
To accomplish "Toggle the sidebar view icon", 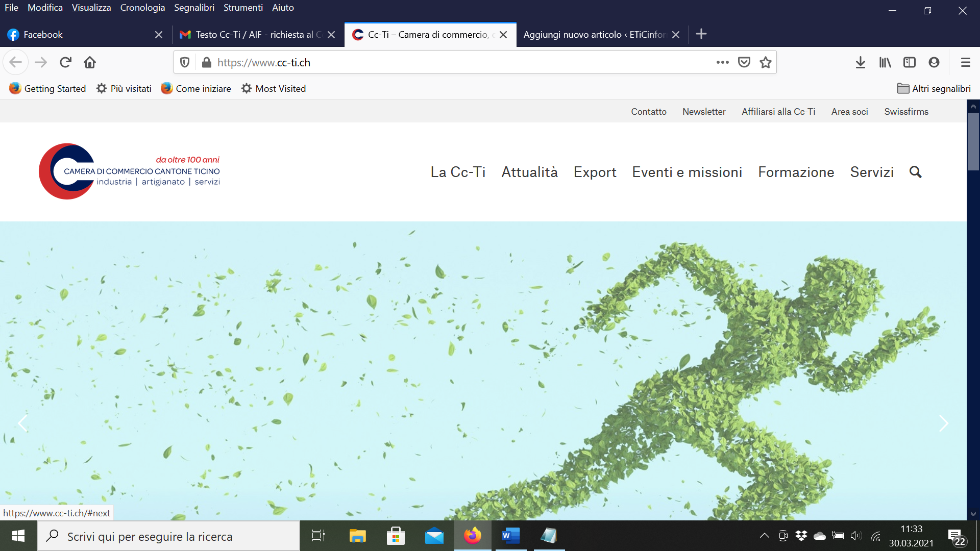I will pos(910,62).
